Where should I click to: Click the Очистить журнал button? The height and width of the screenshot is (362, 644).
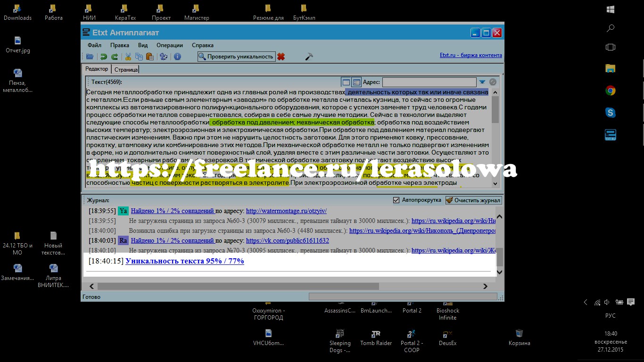click(473, 200)
